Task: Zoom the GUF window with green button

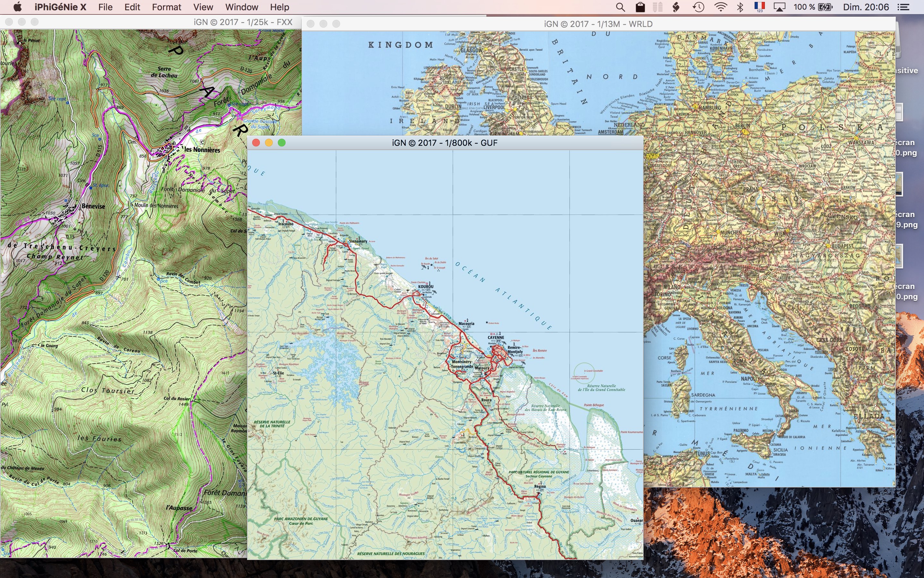Action: click(282, 143)
